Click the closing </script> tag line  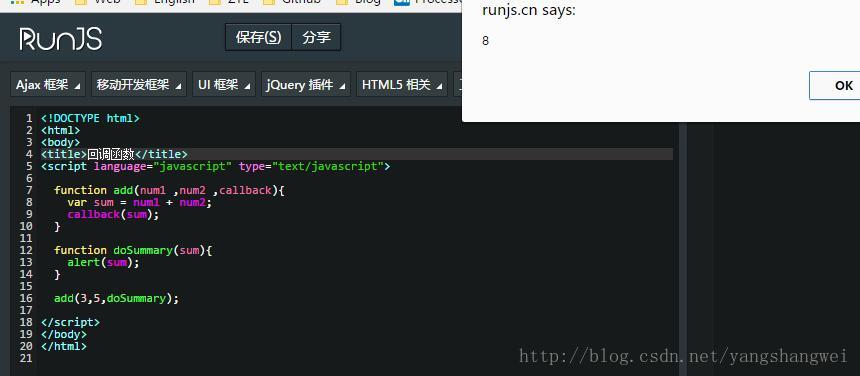pyautogui.click(x=70, y=322)
